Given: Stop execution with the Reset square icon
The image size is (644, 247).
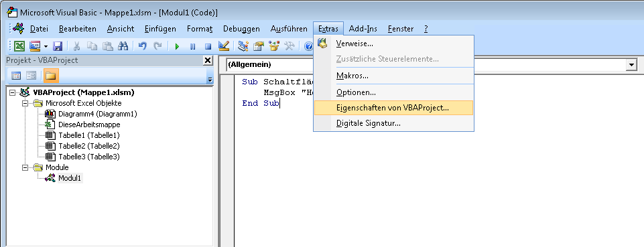Looking at the screenshot, I should (x=208, y=46).
